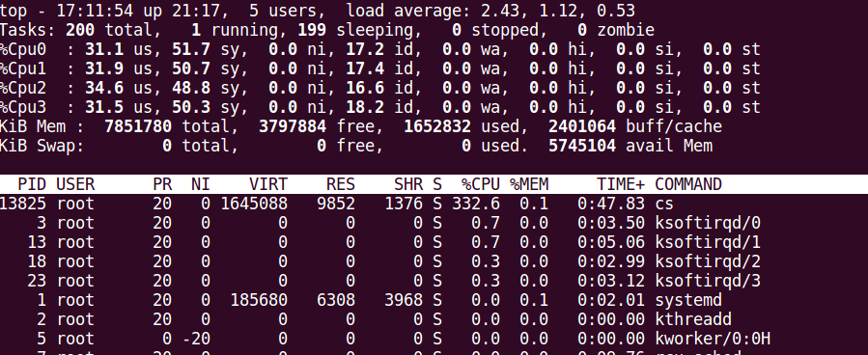Click the 3797884 free memory value
The height and width of the screenshot is (355, 868).
pyautogui.click(x=293, y=126)
